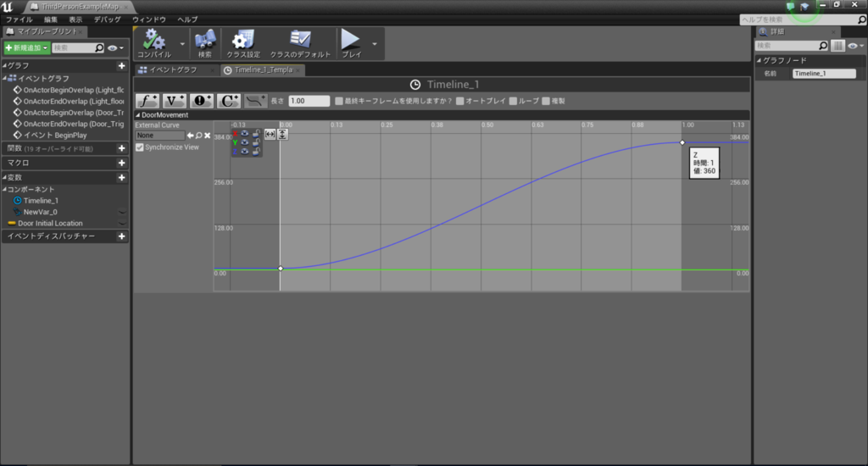Toggle Door Initial Location editable eye icon
The height and width of the screenshot is (466, 868).
122,223
